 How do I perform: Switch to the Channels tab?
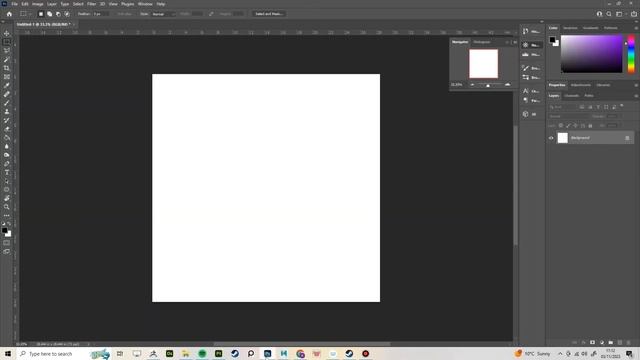coord(571,96)
